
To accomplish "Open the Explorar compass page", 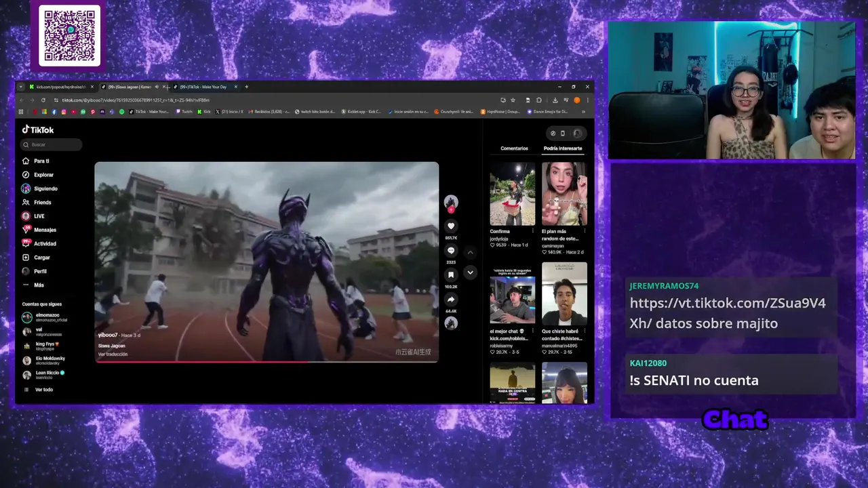I will point(38,175).
